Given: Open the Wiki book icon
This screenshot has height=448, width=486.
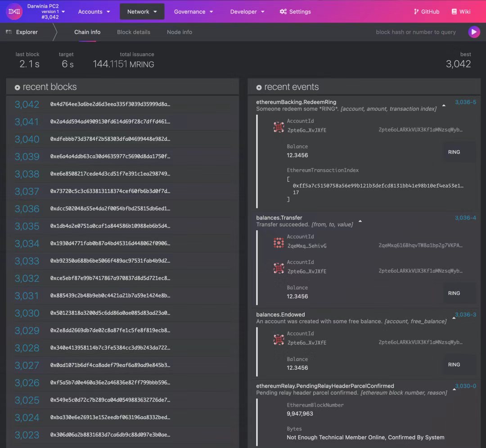Looking at the screenshot, I should click(x=454, y=12).
